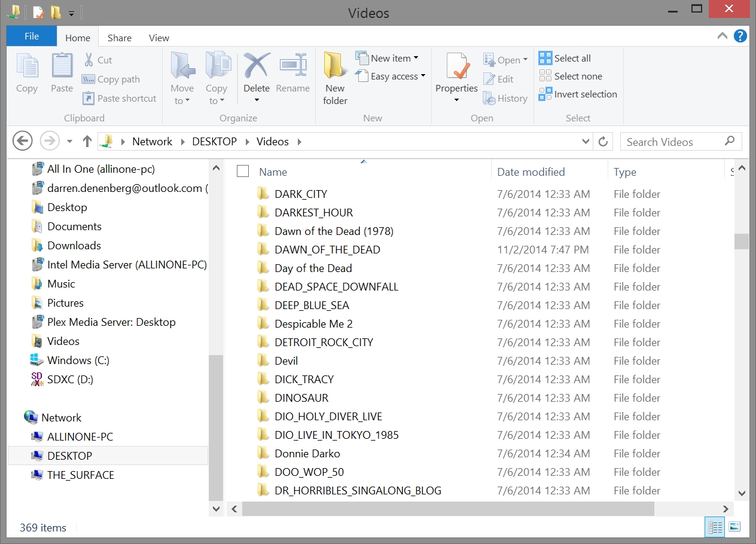Switch to the Home tab
This screenshot has width=756, height=544.
[x=78, y=38]
